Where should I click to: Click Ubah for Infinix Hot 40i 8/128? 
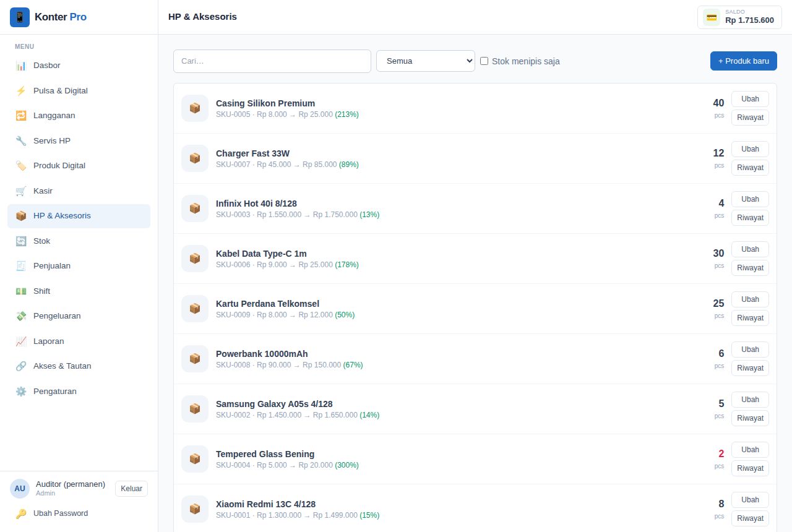(x=750, y=199)
